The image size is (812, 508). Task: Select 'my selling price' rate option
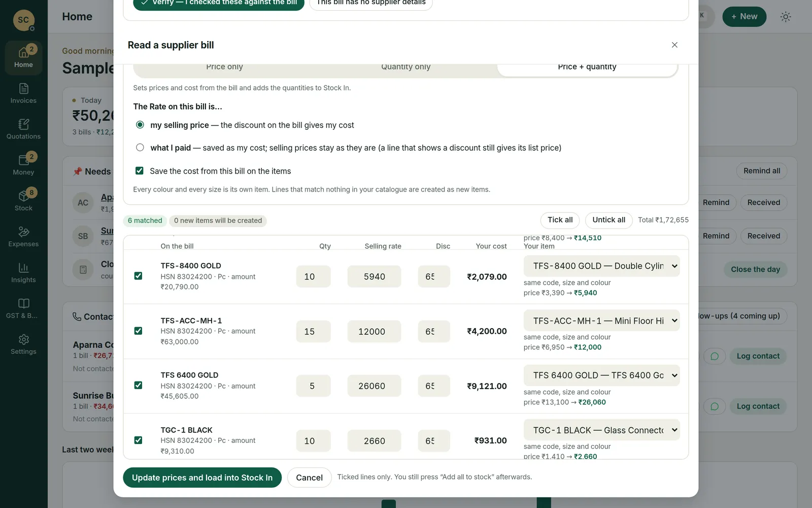(140, 125)
